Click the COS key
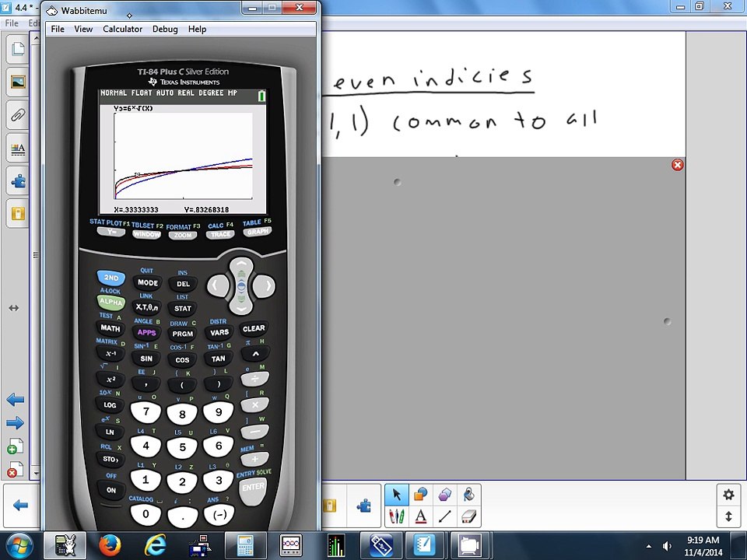The image size is (747, 560). (x=182, y=360)
